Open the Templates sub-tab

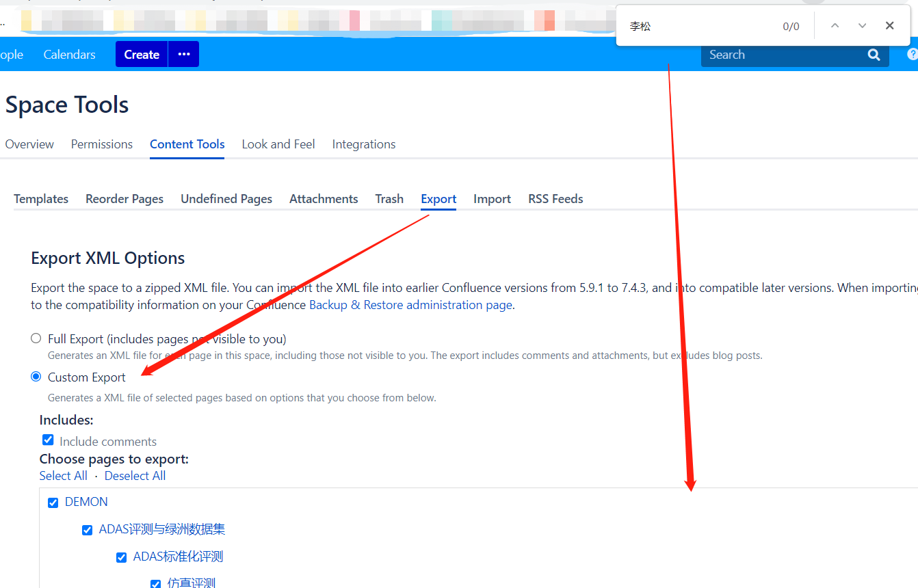(x=41, y=199)
